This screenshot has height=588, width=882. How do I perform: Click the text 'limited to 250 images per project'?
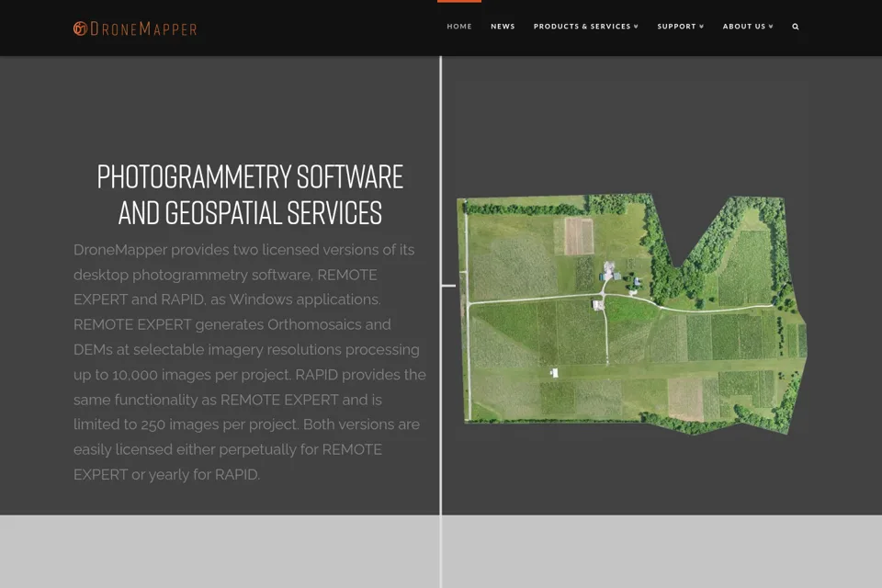185,424
